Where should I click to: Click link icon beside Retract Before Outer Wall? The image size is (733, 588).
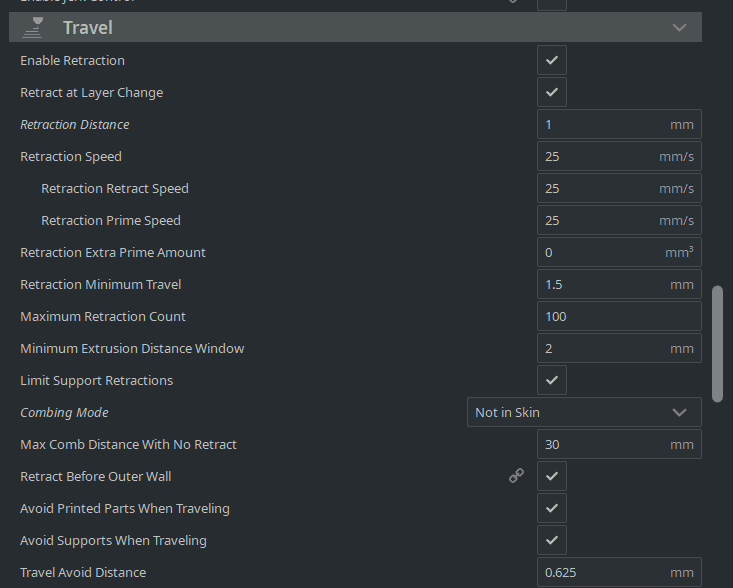pyautogui.click(x=516, y=476)
